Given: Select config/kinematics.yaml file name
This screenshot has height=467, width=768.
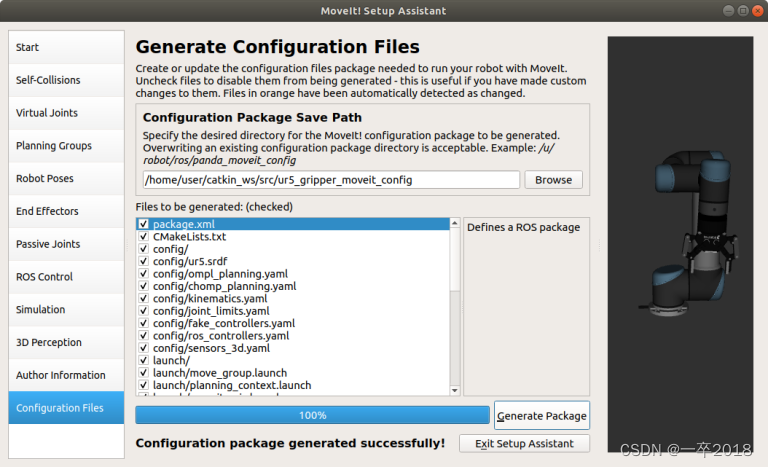Looking at the screenshot, I should [x=210, y=298].
